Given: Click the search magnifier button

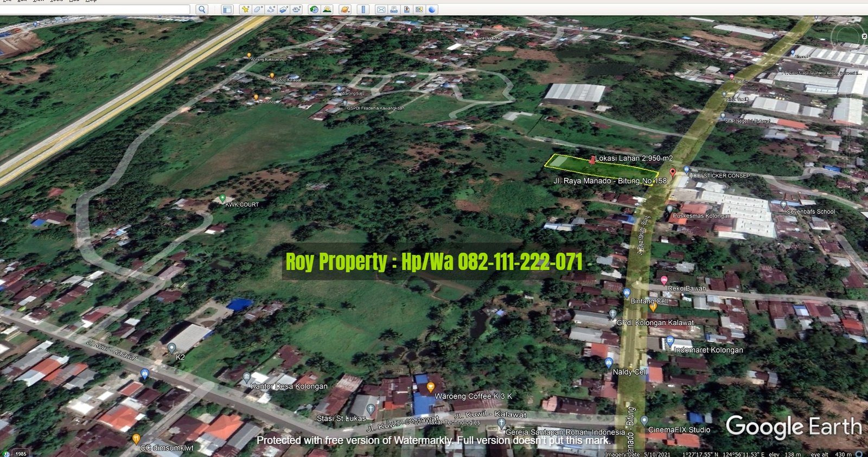Looking at the screenshot, I should [202, 9].
